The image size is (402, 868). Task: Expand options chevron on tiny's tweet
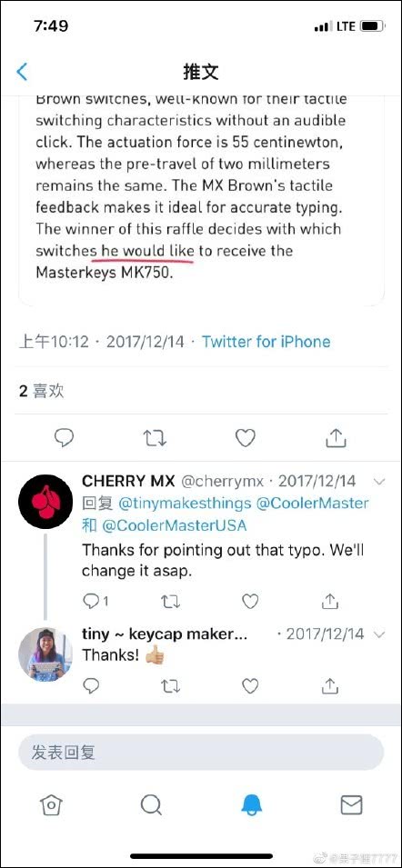pos(379,634)
